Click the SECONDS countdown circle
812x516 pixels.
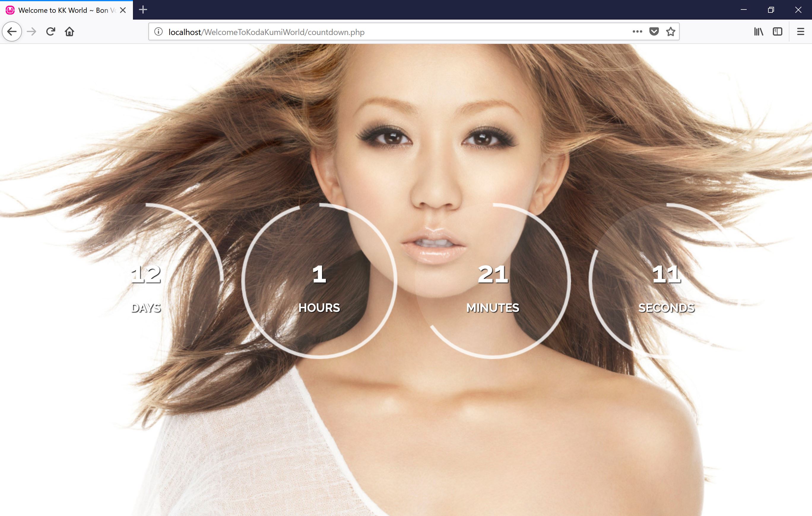pos(666,281)
